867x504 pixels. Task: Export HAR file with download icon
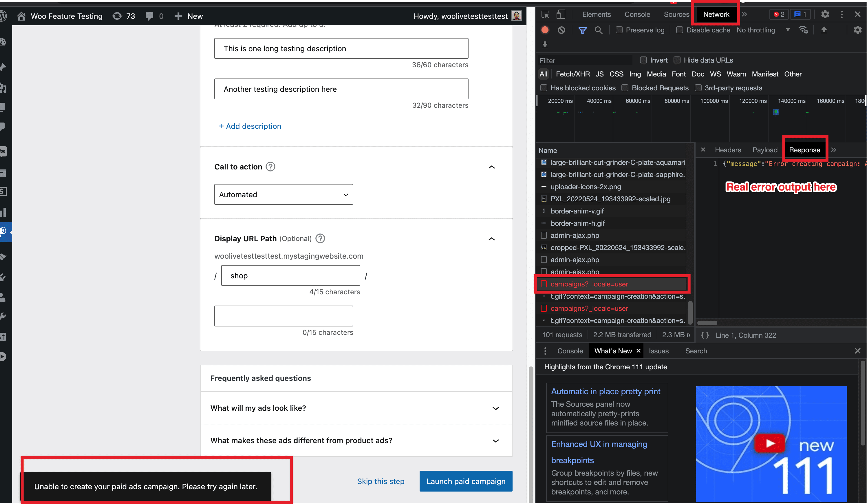[x=545, y=45]
